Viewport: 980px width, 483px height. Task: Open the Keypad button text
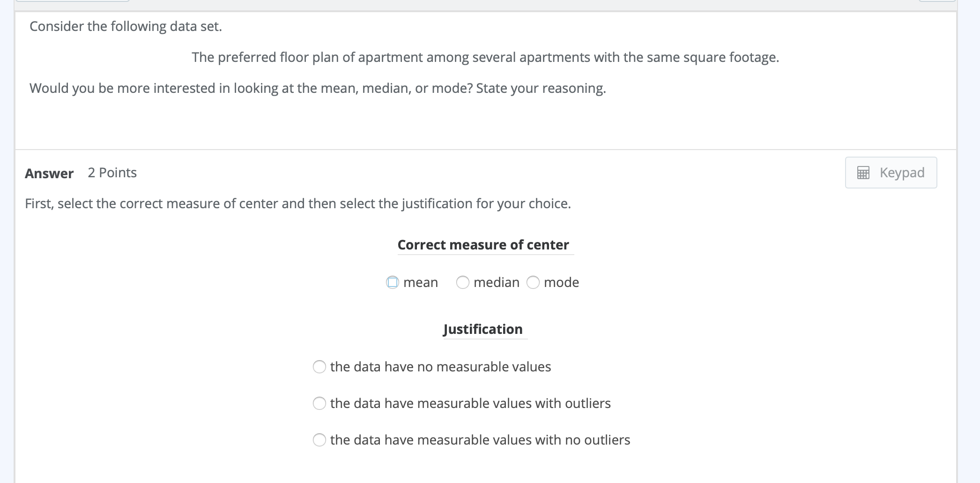(902, 173)
